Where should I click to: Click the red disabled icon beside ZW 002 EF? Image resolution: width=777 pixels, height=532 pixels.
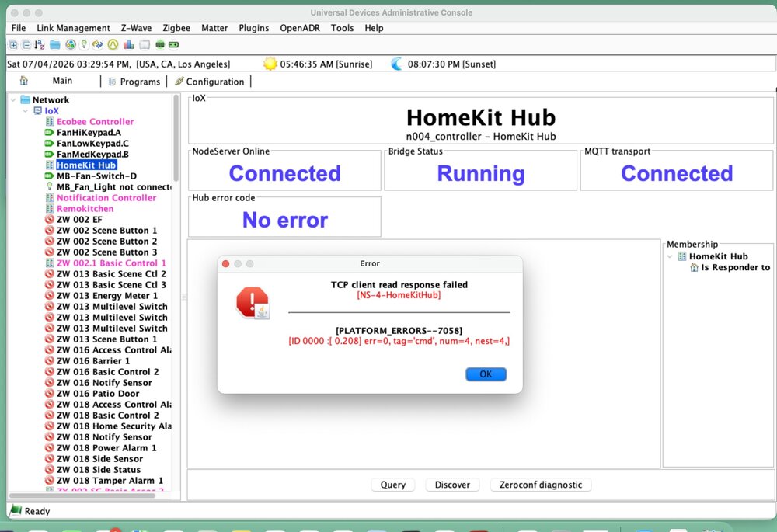(50, 220)
